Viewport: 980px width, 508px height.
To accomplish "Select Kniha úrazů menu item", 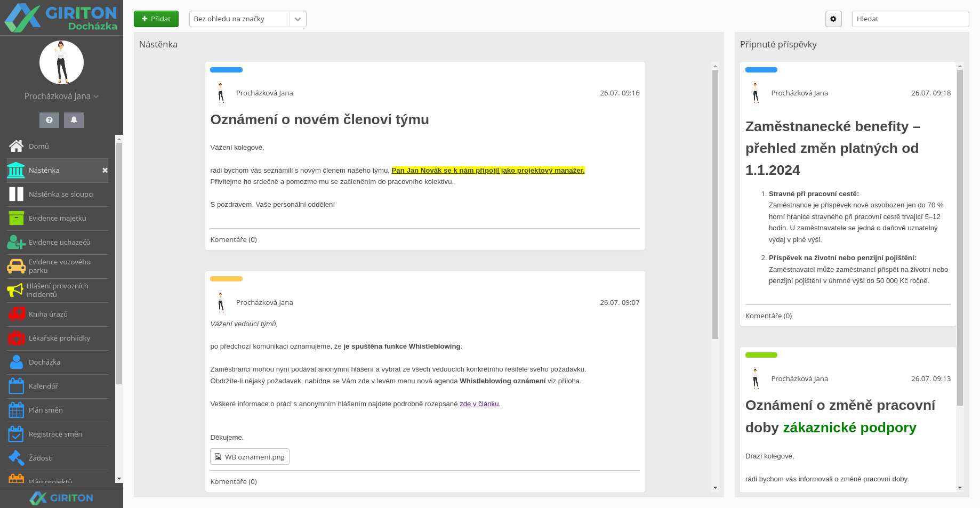I will click(x=58, y=314).
